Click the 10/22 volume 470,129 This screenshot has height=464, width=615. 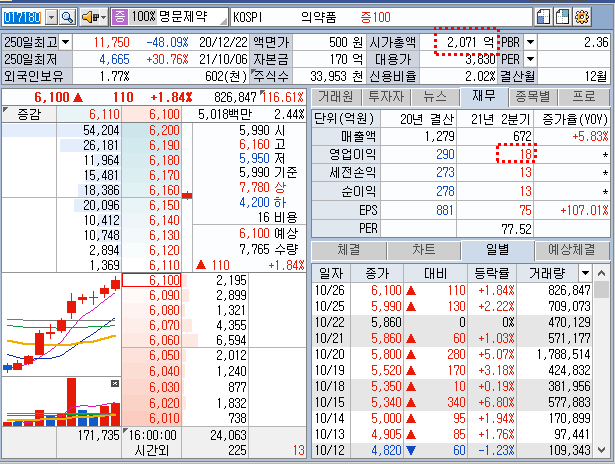(569, 322)
